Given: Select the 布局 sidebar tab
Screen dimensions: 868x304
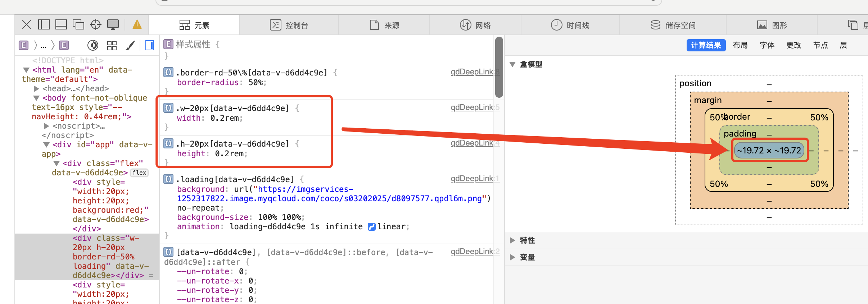Looking at the screenshot, I should (740, 45).
